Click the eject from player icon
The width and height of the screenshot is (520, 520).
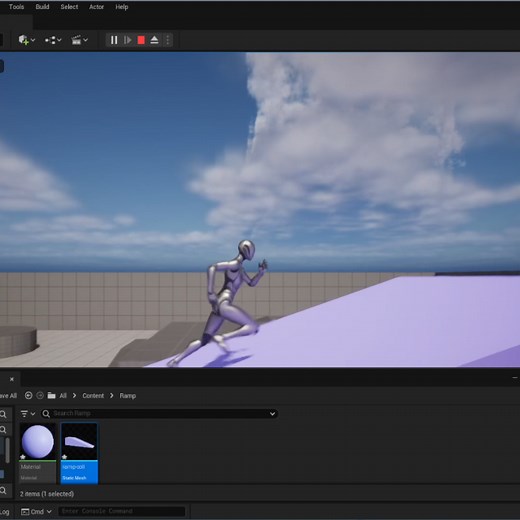pos(154,40)
